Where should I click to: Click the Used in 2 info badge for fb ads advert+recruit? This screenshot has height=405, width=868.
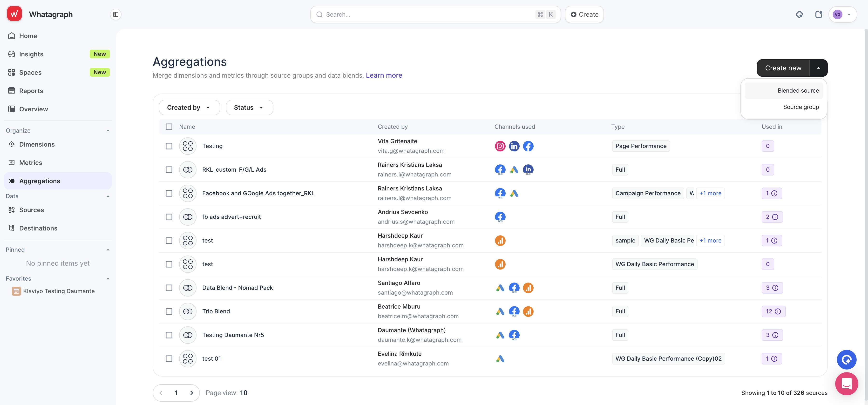click(x=772, y=217)
